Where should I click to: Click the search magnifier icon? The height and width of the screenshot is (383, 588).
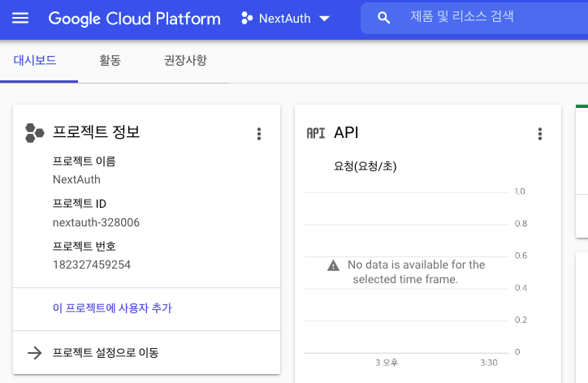click(x=383, y=18)
